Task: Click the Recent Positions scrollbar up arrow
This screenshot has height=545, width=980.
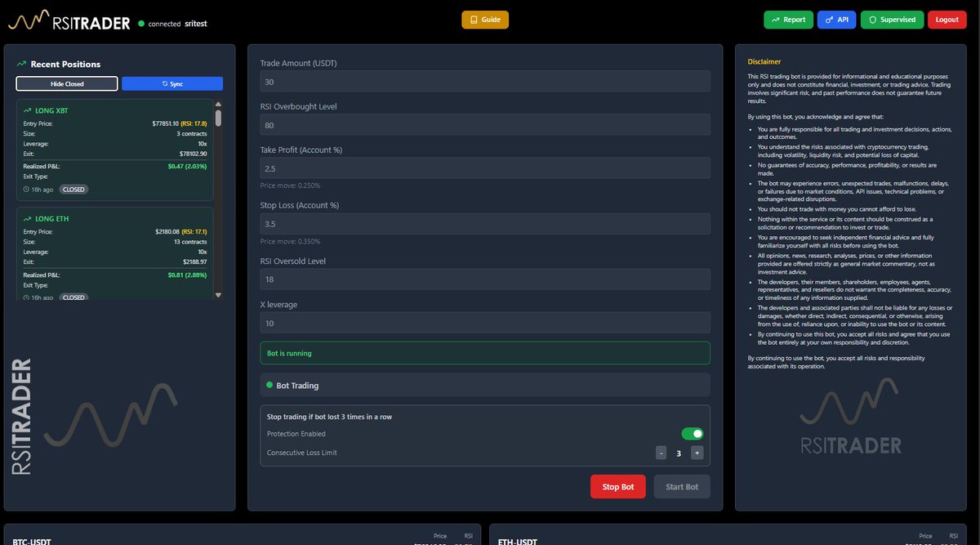Action: 218,104
